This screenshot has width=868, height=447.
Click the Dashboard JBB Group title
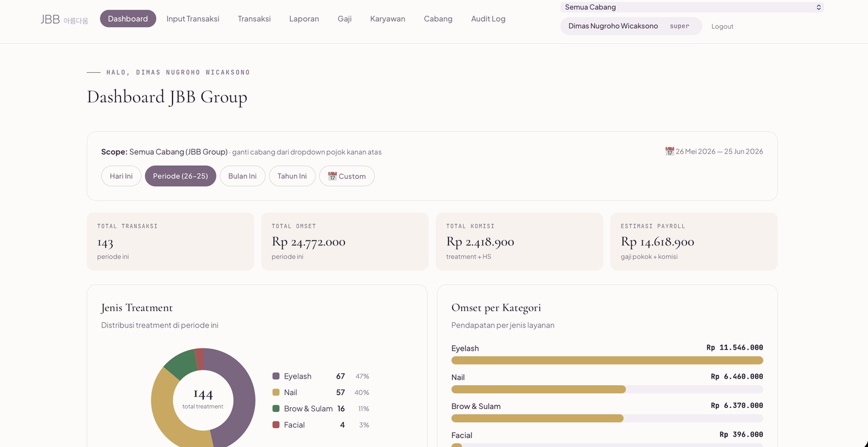point(167,97)
